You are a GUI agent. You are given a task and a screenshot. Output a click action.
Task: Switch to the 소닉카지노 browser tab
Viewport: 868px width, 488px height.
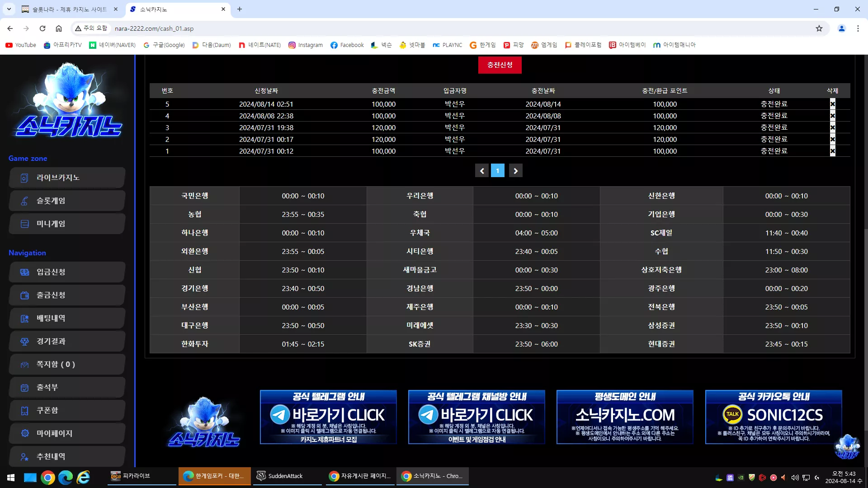point(177,9)
